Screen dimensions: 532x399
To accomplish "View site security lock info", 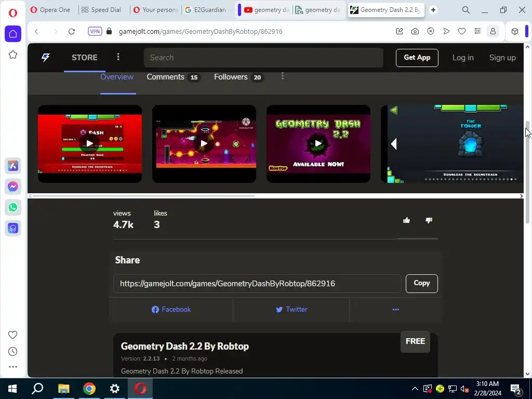I will [109, 31].
